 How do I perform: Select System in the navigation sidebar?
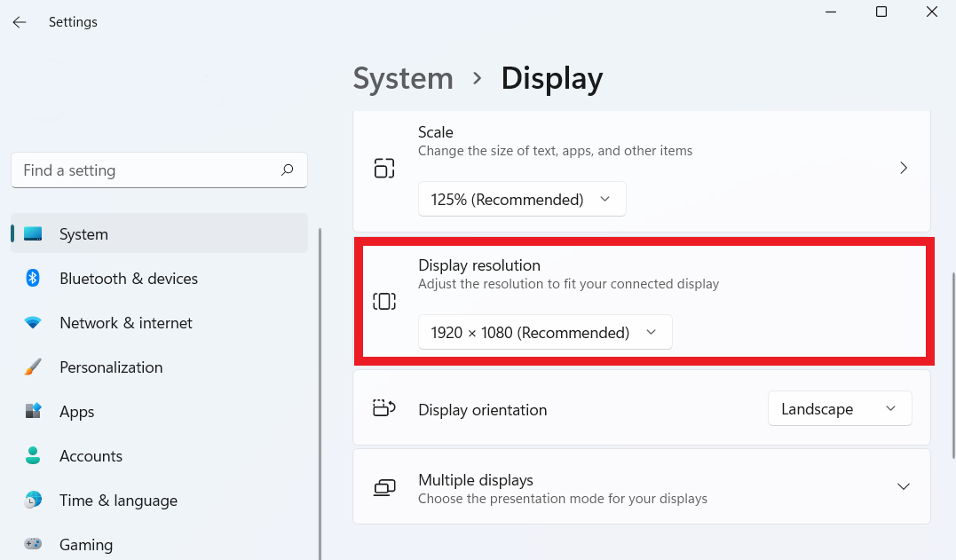pyautogui.click(x=83, y=233)
